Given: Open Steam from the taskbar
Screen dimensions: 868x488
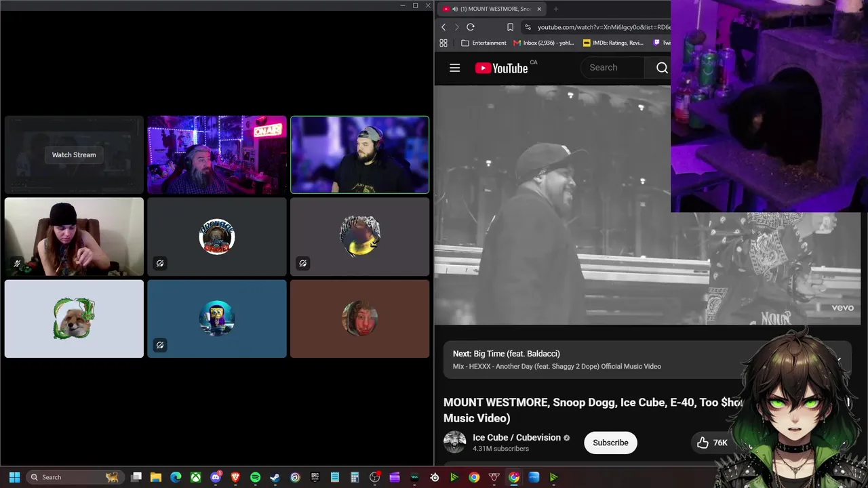Looking at the screenshot, I should pyautogui.click(x=275, y=477).
